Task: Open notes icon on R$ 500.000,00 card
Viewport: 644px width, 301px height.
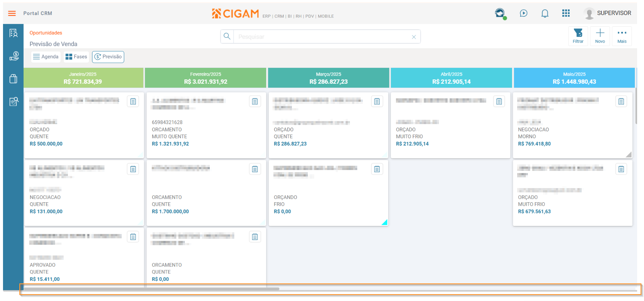Action: 133,101
